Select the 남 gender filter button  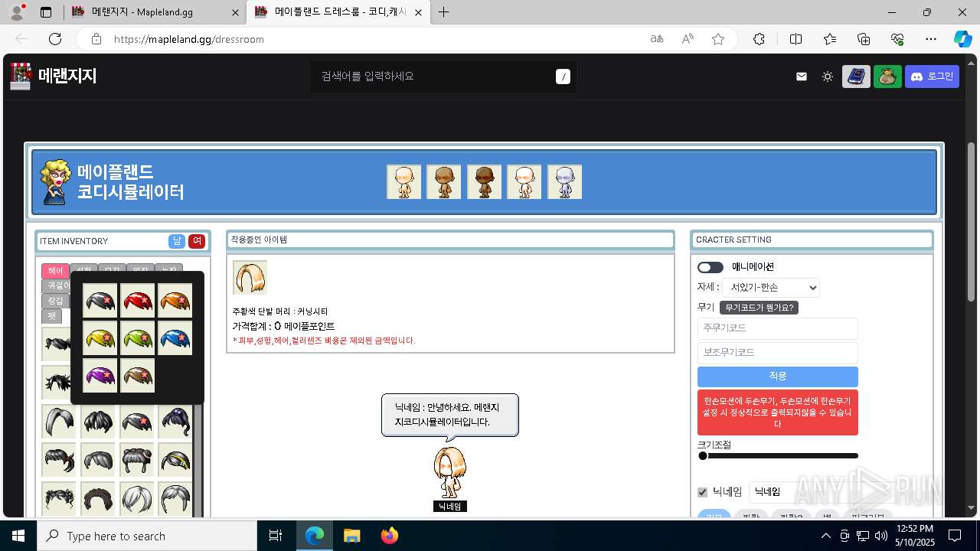pyautogui.click(x=177, y=241)
